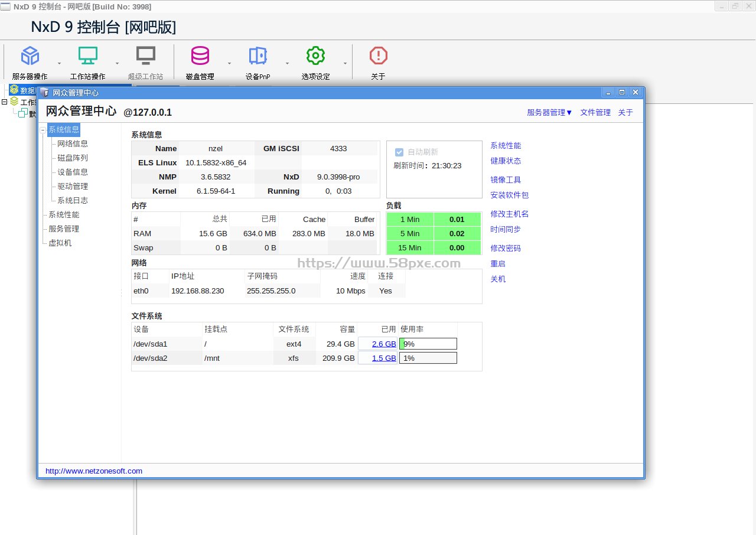Click the 9% usage bar for /dev/sda1

428,344
